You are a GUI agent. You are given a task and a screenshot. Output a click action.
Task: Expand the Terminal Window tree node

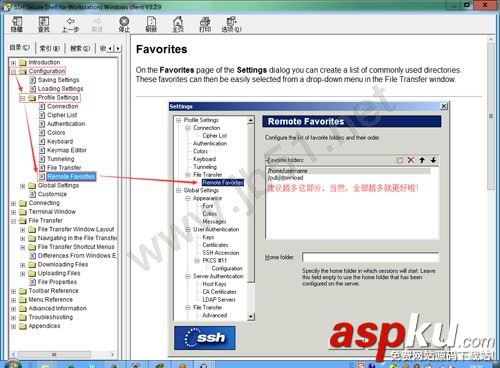point(13,212)
